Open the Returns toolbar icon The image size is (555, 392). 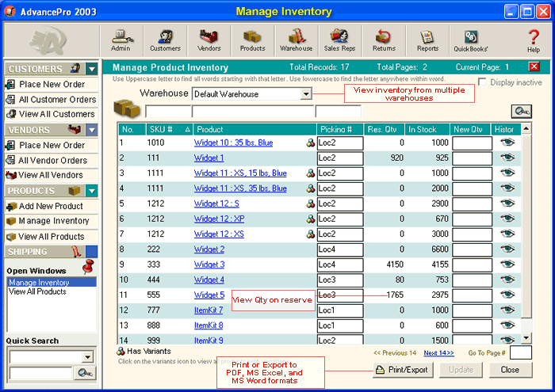[384, 40]
